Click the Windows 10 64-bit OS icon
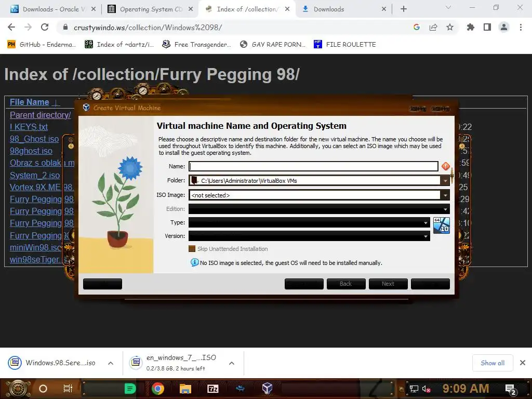 click(442, 225)
